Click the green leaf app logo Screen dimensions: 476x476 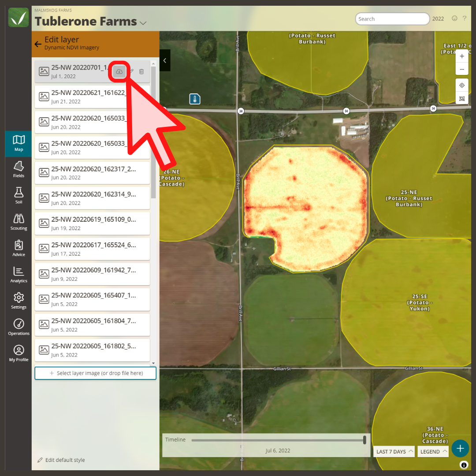coord(19,17)
